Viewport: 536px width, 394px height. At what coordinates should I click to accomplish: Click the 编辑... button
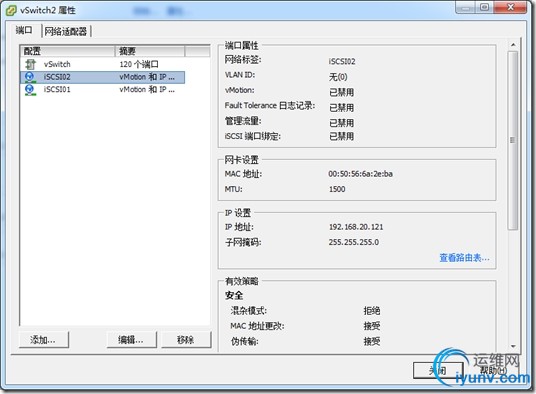pyautogui.click(x=132, y=340)
